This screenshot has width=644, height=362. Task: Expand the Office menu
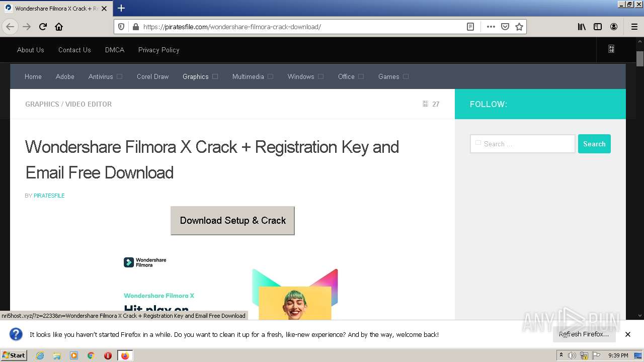click(351, 76)
